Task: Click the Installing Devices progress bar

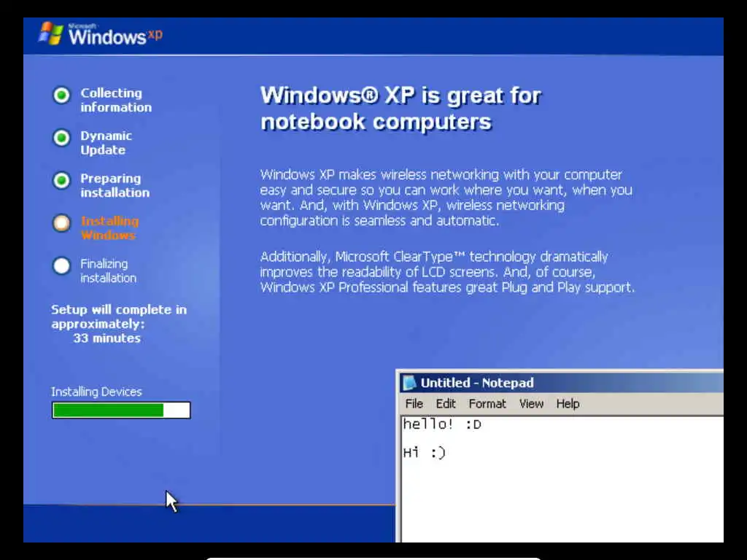Action: (121, 410)
